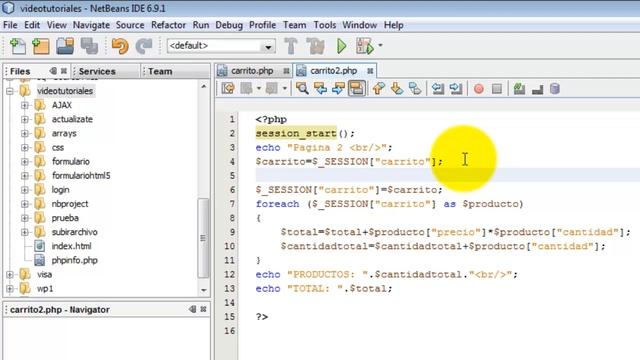Screen dimensions: 640x360
Task: Close the carrito2.php tab
Action: pos(370,71)
